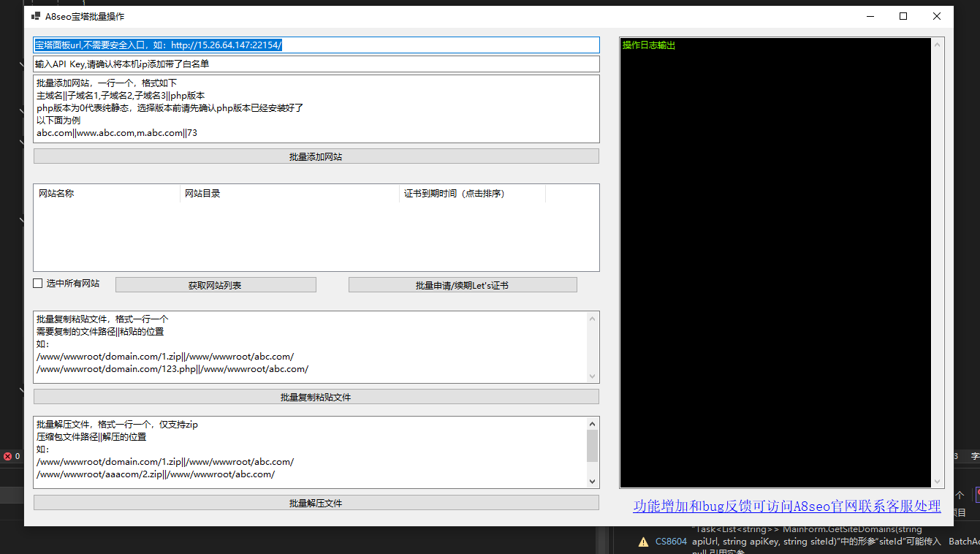Click up arrow of copy-paste text area scrollbar
Screen dimensions: 980x554
[593, 318]
